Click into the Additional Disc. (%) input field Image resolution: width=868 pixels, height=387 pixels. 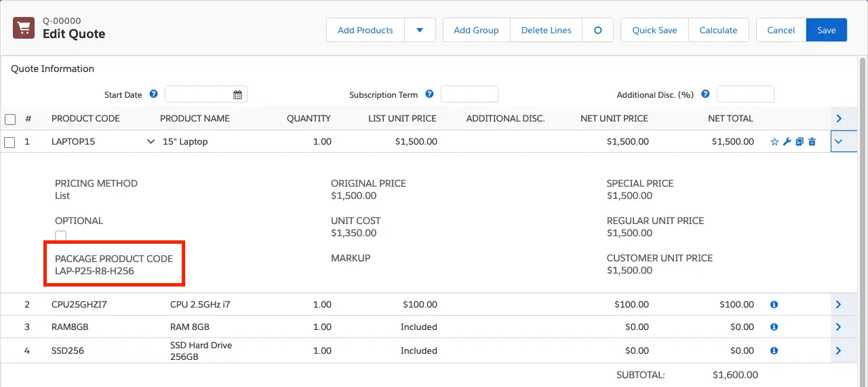(745, 94)
